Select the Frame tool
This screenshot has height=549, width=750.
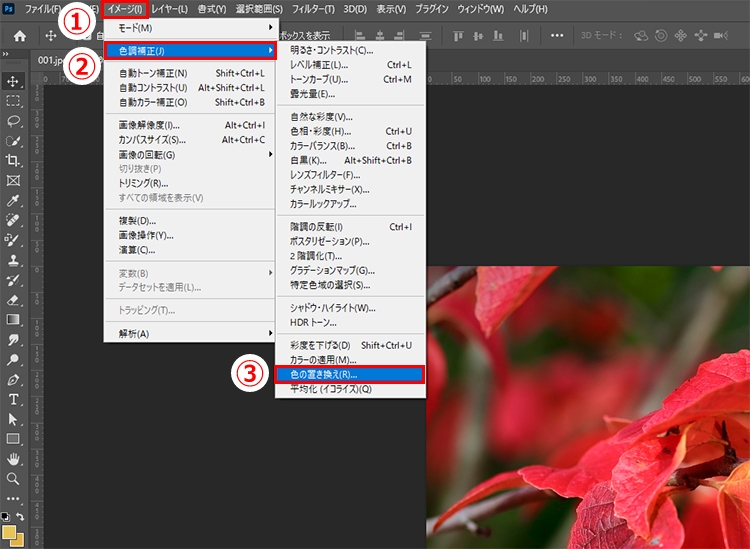pos(13,181)
